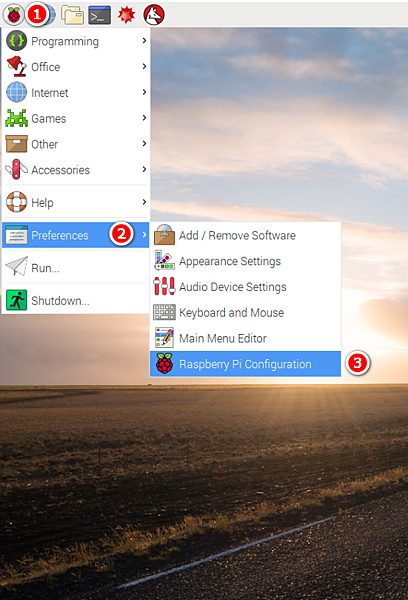This screenshot has height=600, width=408.
Task: Expand the Programming submenu arrow
Action: coord(144,41)
